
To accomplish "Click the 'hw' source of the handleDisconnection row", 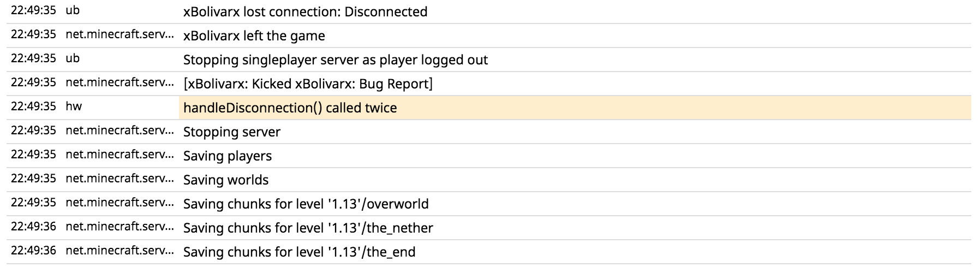I will point(74,106).
